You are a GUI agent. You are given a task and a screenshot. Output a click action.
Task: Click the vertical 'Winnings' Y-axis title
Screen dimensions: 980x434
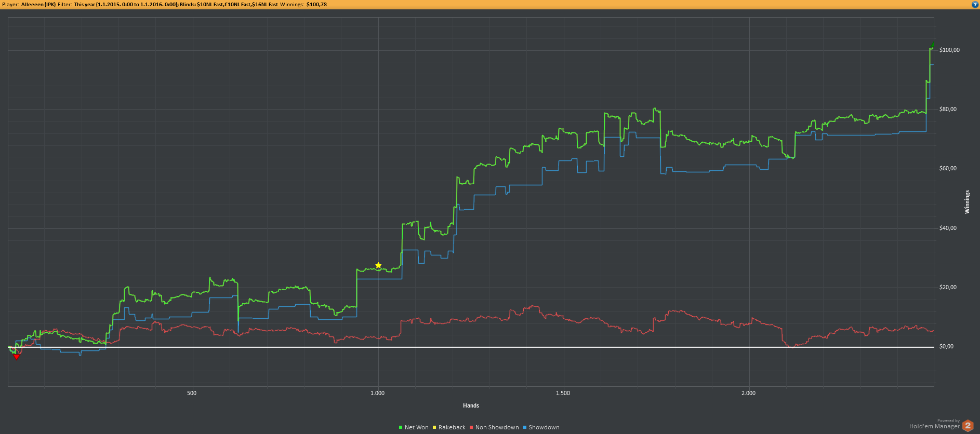967,202
